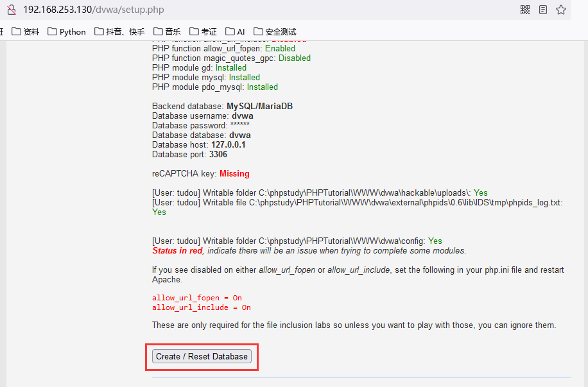
Task: Click the address bar URL dvwa/setup.php
Action: click(x=94, y=10)
